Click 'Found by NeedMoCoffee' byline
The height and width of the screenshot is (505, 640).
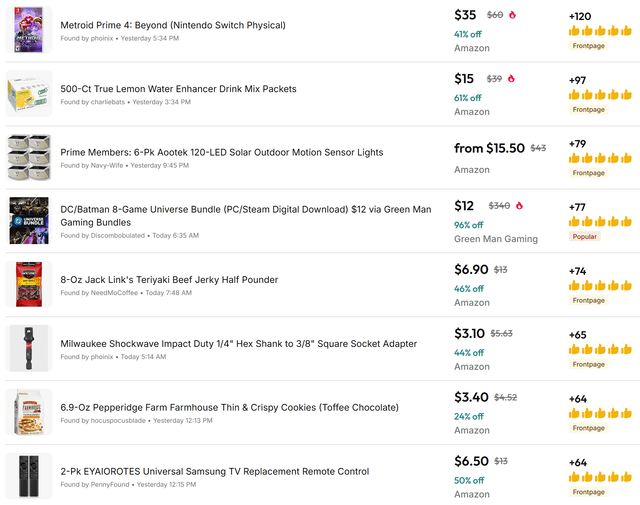pos(126,293)
